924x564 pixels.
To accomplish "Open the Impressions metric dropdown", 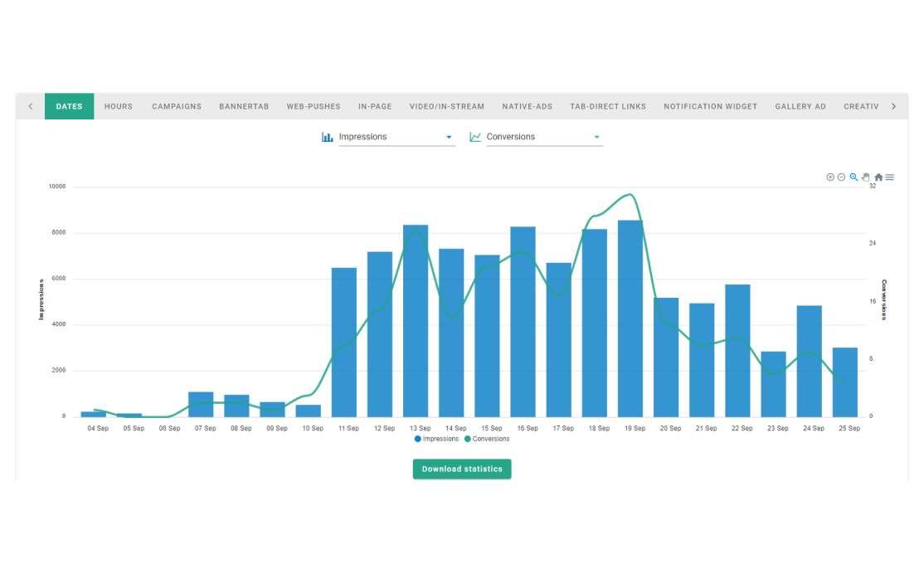I will [396, 137].
